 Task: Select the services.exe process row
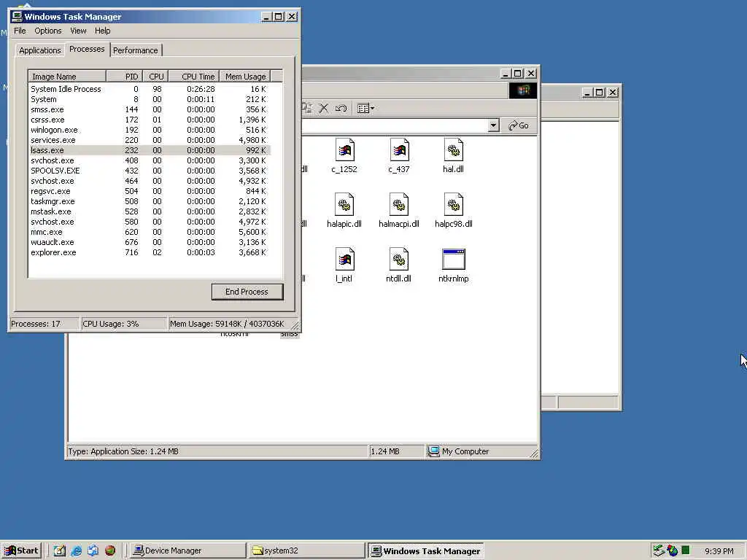(x=149, y=141)
